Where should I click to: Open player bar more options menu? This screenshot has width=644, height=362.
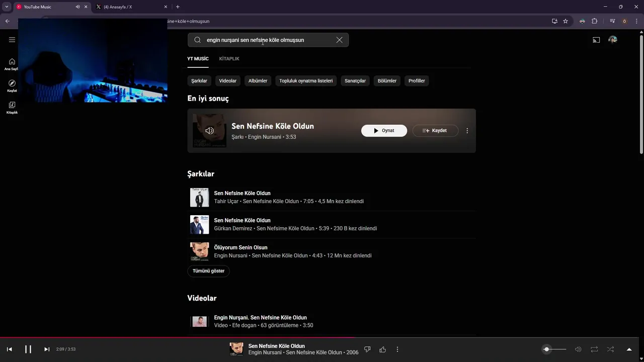[x=397, y=349]
